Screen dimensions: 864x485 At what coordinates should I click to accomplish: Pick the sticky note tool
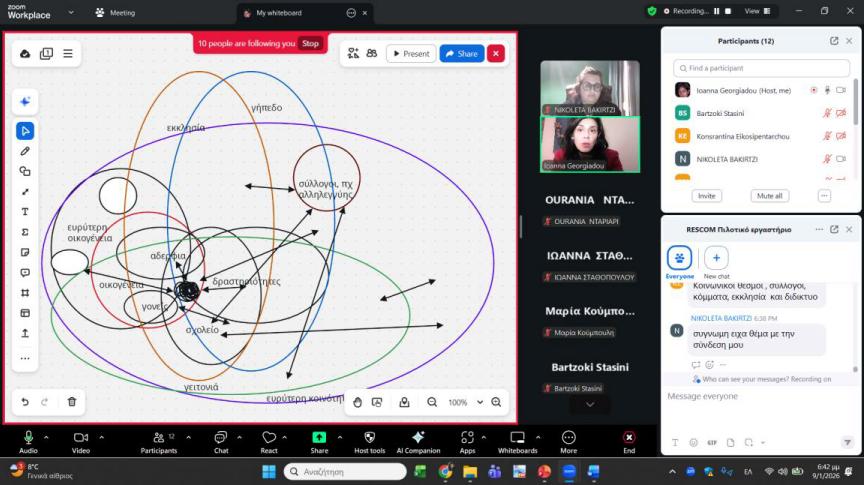[25, 252]
